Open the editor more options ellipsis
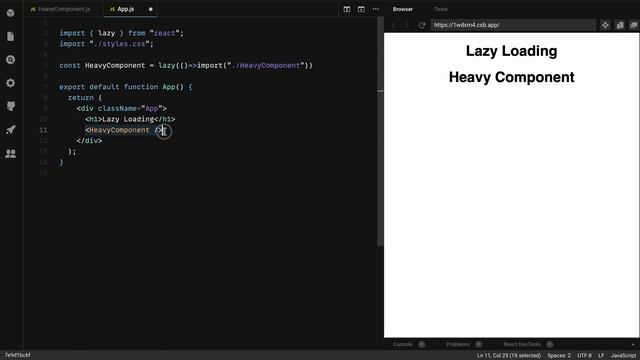Image resolution: width=640 pixels, height=360 pixels. (x=376, y=9)
